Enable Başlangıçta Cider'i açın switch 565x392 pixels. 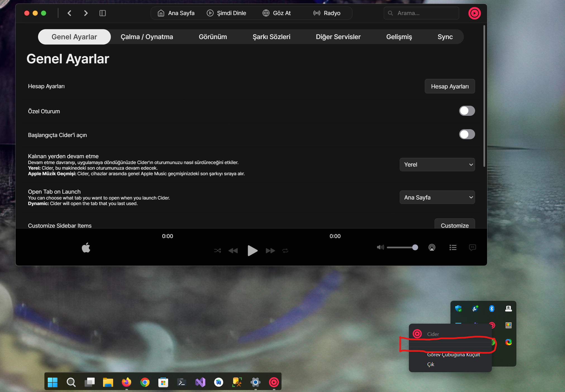[x=467, y=134]
